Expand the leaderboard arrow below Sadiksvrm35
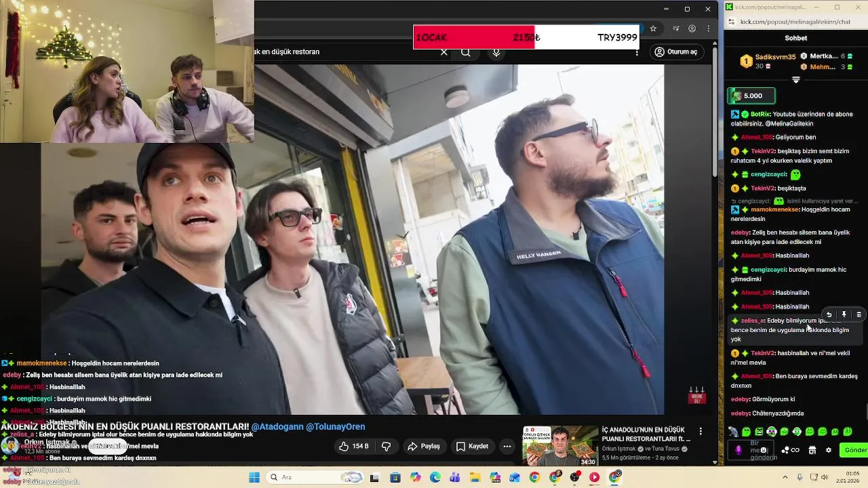 click(x=796, y=79)
